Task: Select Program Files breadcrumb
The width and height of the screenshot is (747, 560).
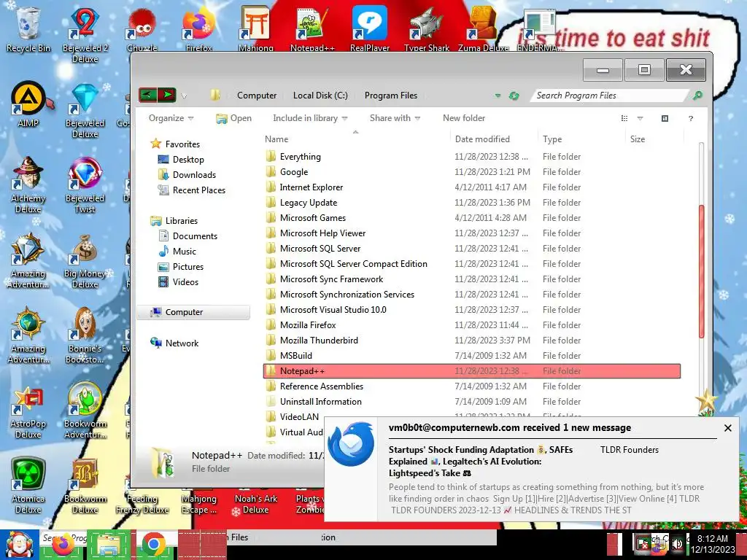Action: click(x=391, y=96)
